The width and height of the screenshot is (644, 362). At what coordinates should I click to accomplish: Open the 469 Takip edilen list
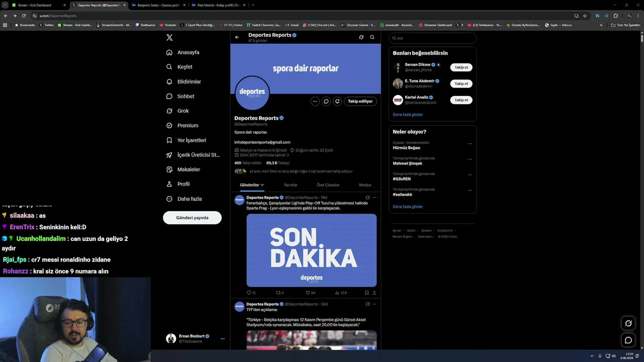point(248,163)
